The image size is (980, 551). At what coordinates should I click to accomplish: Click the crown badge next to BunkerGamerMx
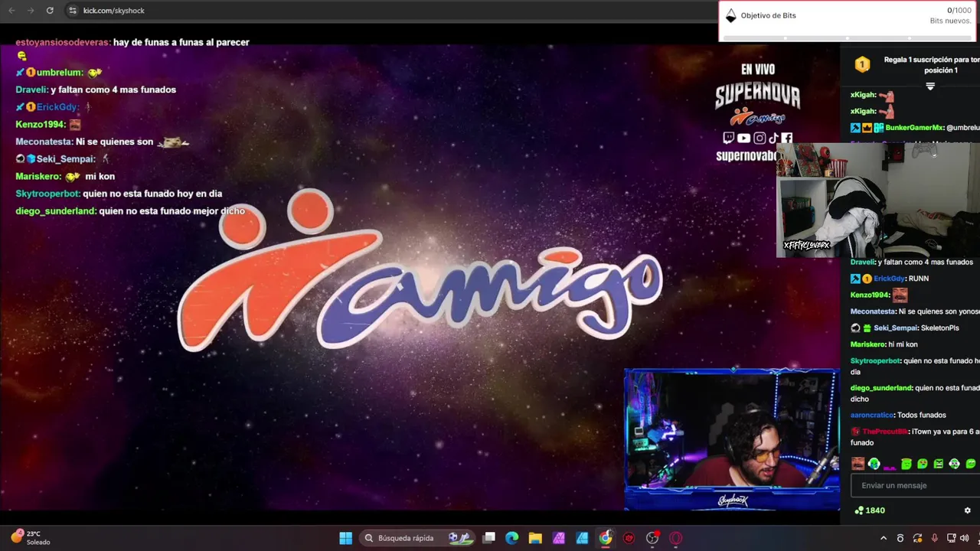[x=867, y=128]
